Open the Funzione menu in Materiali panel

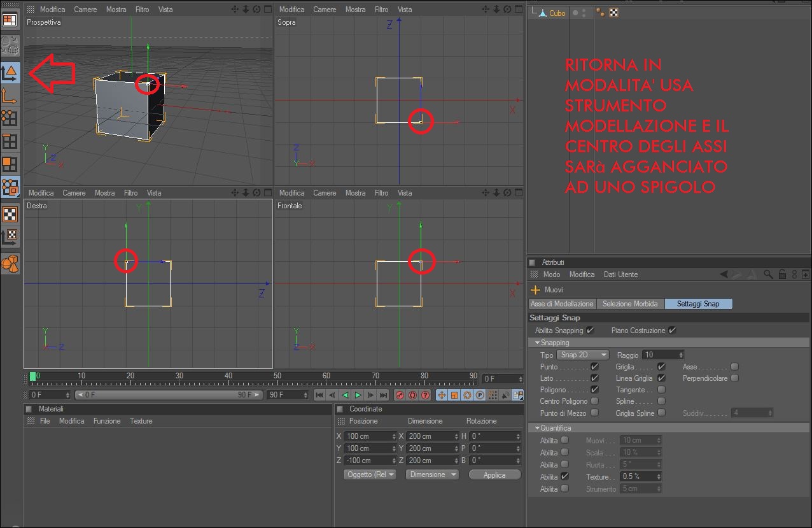point(107,421)
